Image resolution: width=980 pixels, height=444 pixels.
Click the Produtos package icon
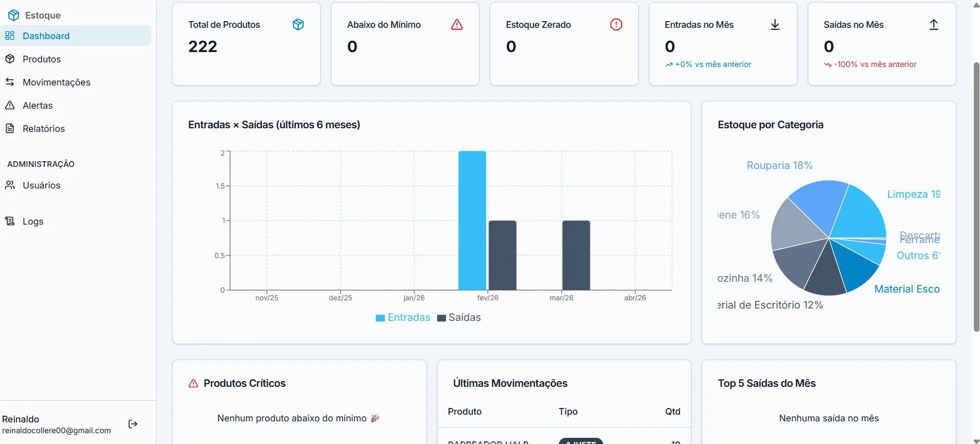10,59
